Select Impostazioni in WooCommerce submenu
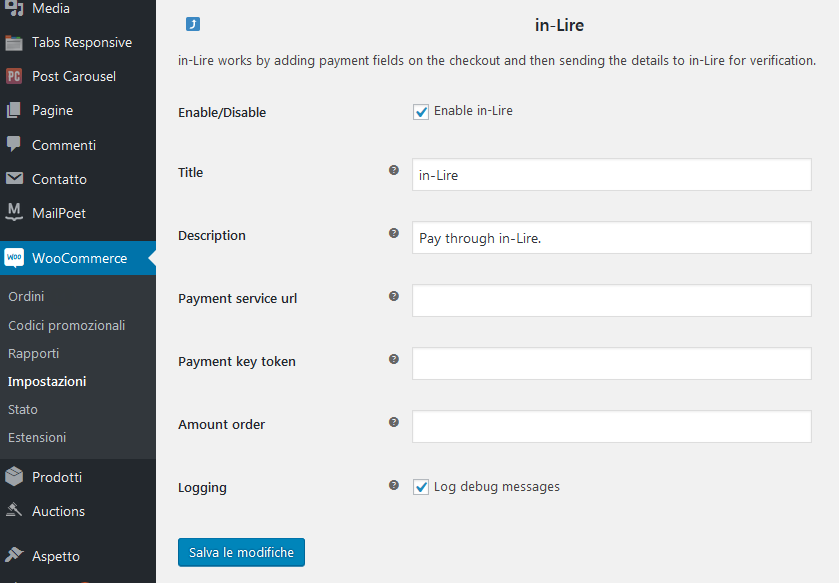Image resolution: width=839 pixels, height=583 pixels. (x=47, y=381)
